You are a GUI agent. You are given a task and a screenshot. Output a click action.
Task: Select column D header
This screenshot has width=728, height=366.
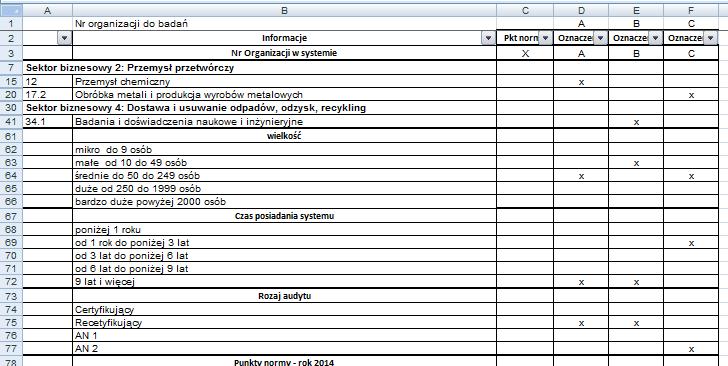581,11
